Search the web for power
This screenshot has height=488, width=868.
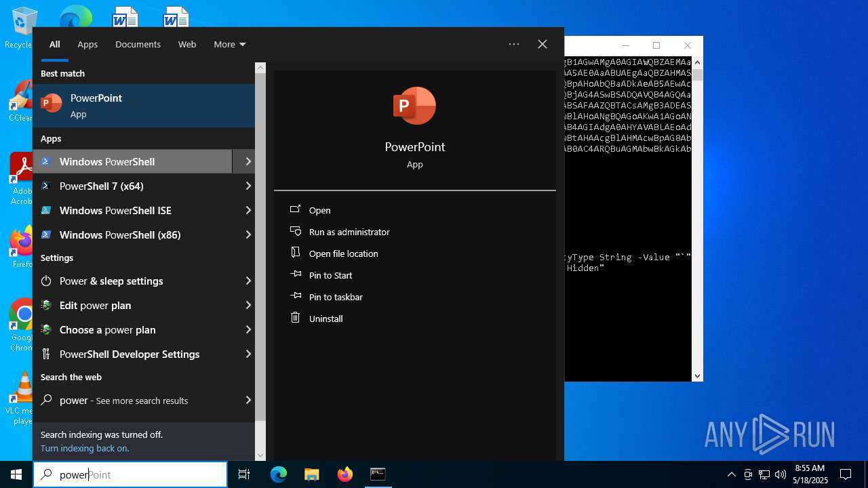point(132,400)
